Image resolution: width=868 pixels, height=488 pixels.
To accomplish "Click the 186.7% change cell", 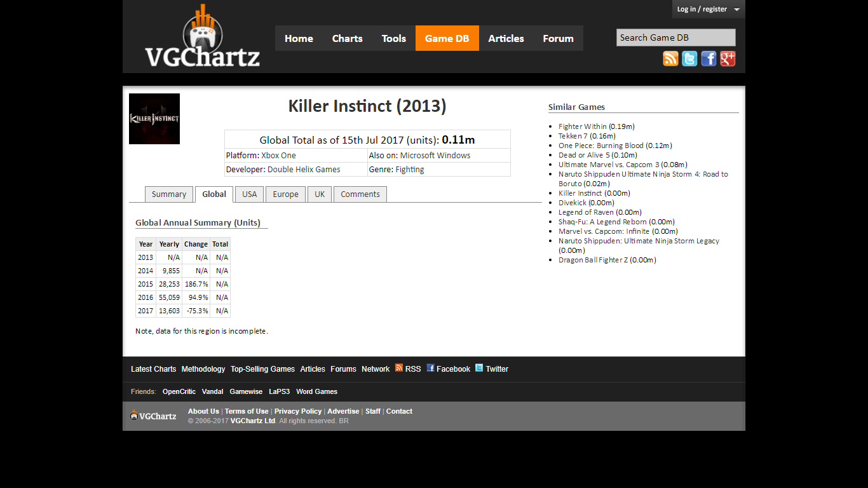I will (196, 284).
